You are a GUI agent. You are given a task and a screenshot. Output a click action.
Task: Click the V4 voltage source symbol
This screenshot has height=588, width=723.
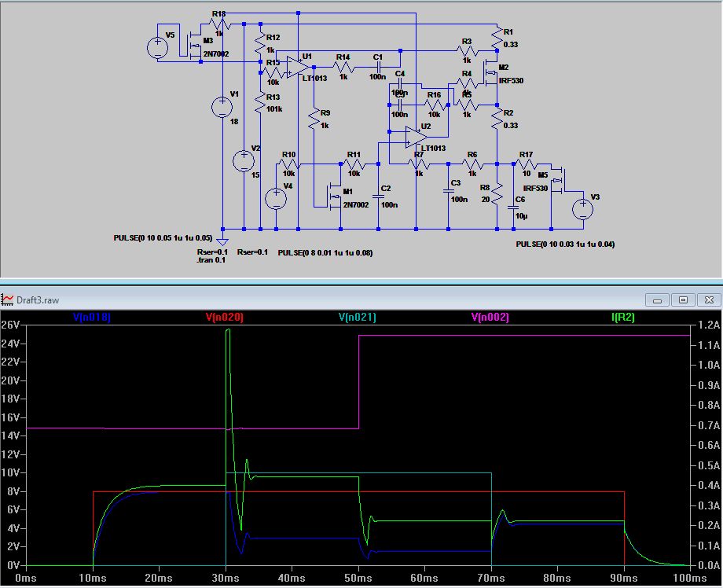[276, 199]
